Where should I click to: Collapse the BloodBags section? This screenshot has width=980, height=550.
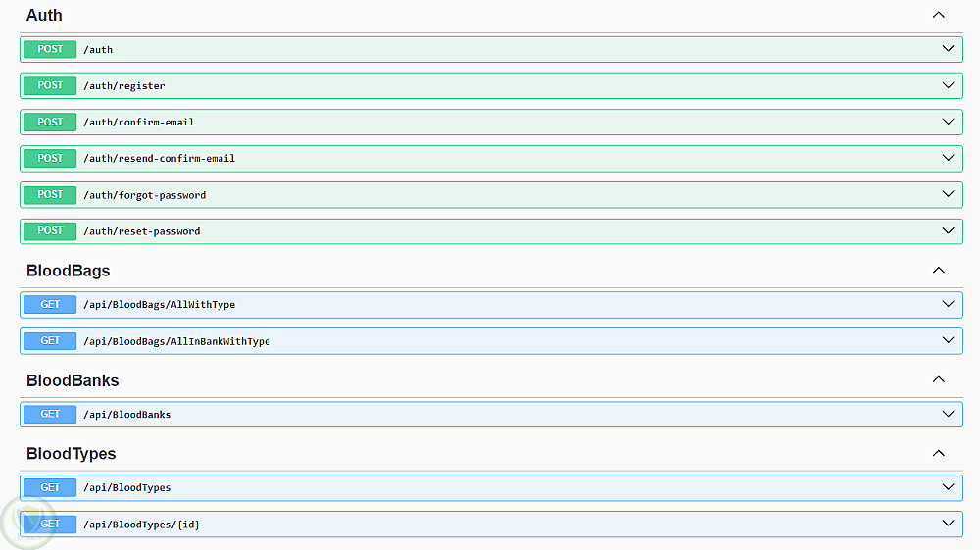point(938,270)
